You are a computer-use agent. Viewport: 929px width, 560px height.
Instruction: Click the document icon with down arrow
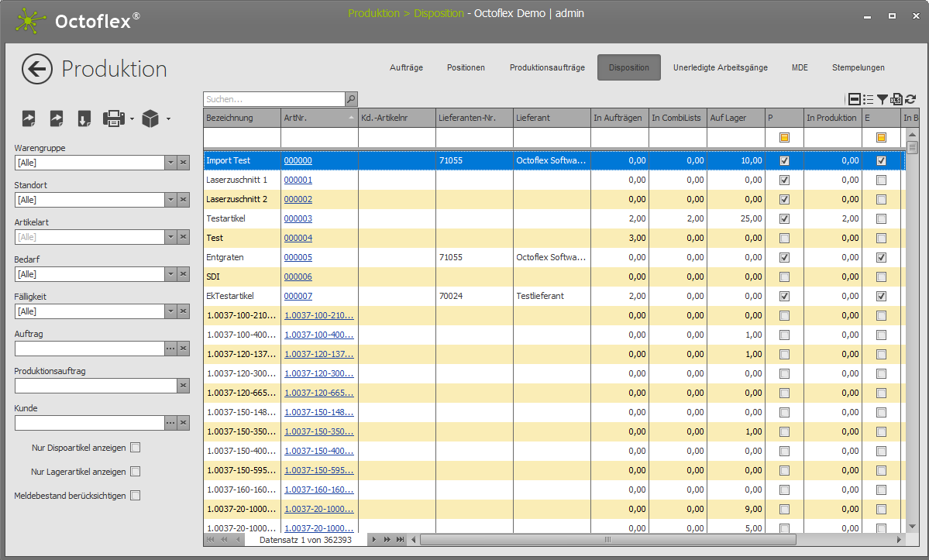[84, 119]
